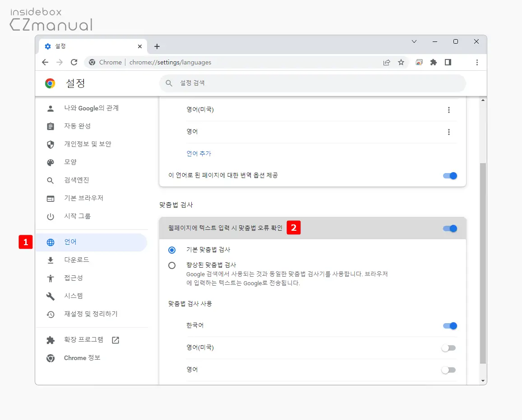Open the tab search chevron
Screen dimensions: 522x420
tap(414, 41)
